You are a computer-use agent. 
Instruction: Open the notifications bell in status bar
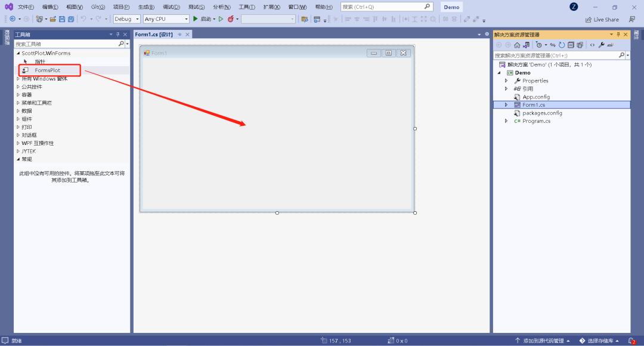tap(631, 341)
